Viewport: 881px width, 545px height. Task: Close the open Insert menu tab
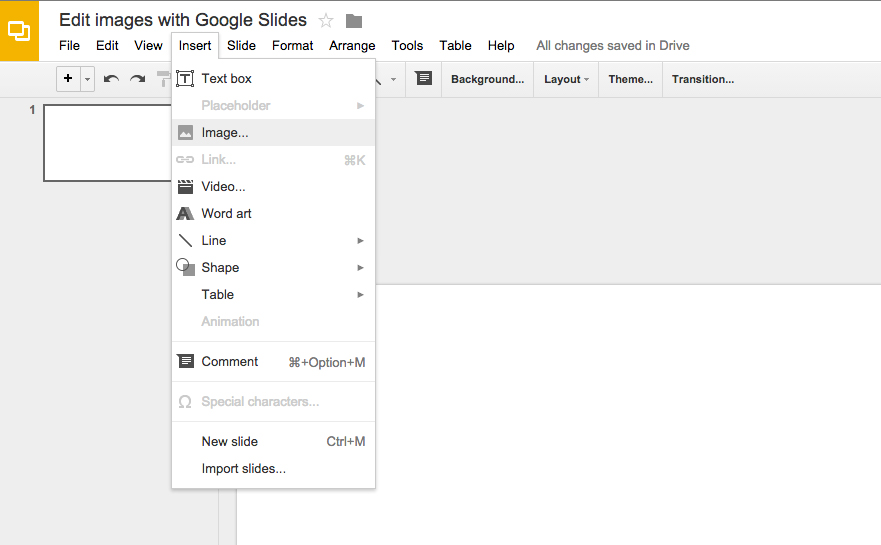tap(195, 46)
